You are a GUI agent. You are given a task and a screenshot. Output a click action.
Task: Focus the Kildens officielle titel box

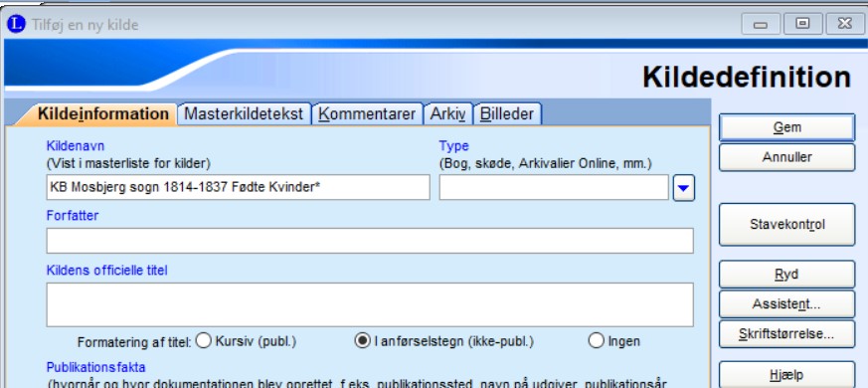pos(370,304)
